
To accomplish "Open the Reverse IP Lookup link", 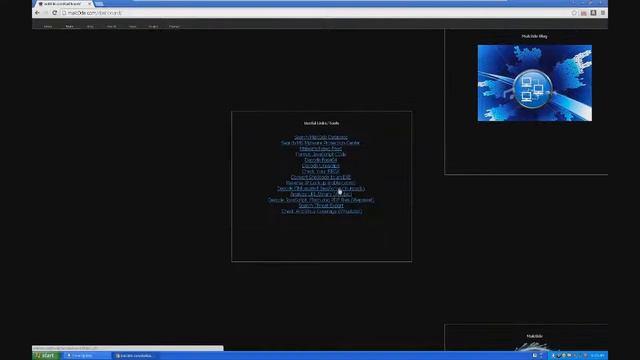I will coord(321,183).
